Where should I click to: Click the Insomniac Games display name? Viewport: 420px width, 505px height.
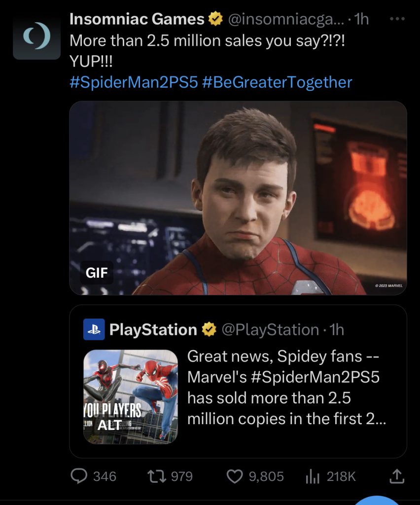pos(137,19)
